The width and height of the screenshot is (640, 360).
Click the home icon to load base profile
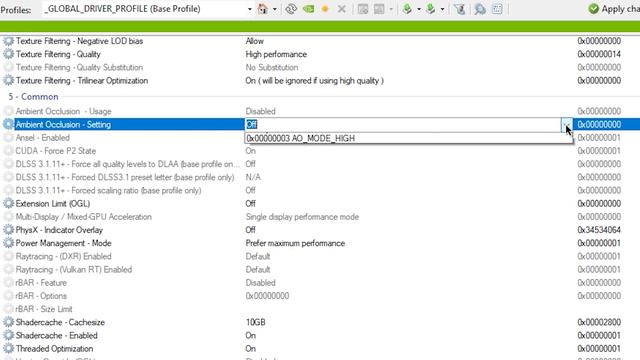coord(263,9)
